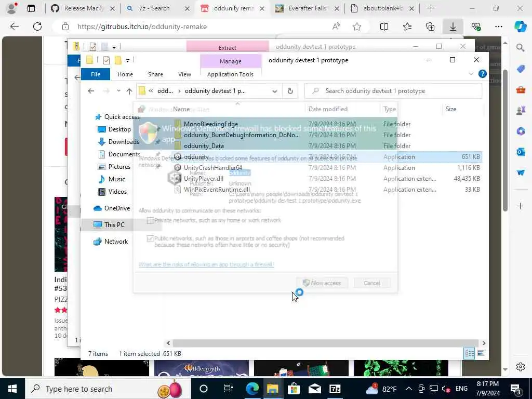Switch to Release MacType browser tab
Image resolution: width=532 pixels, height=399 pixels.
pyautogui.click(x=84, y=8)
